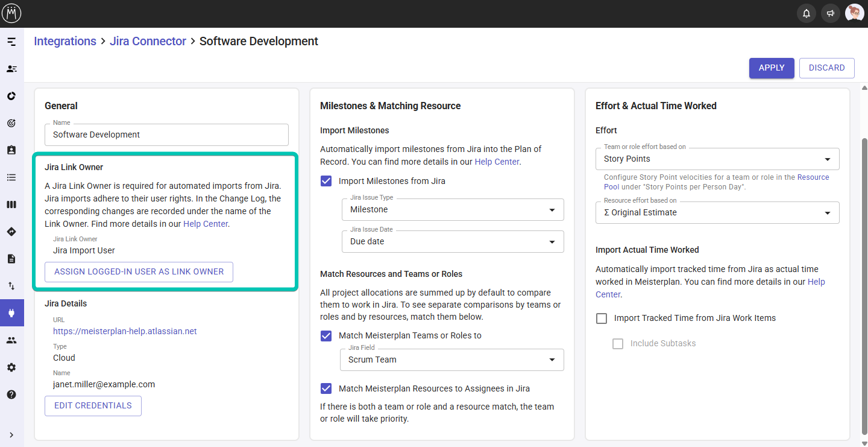Open the up-down arrows icon in sidebar
868x447 pixels.
pos(11,286)
